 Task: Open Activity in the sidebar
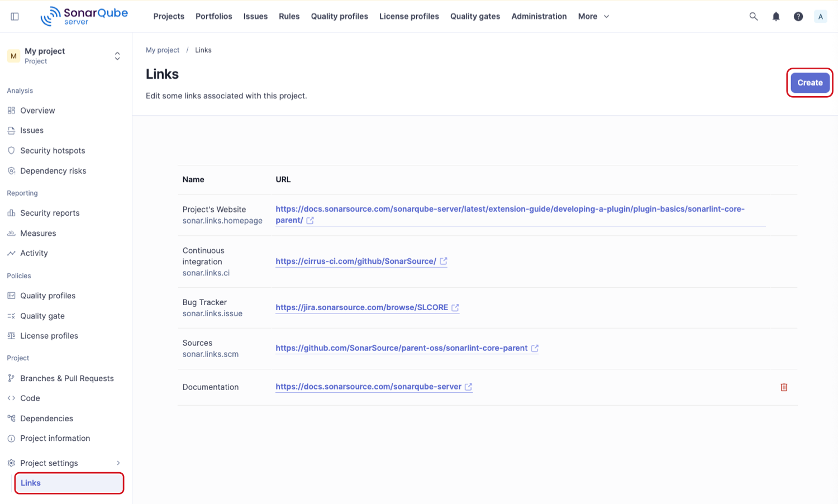coord(34,253)
